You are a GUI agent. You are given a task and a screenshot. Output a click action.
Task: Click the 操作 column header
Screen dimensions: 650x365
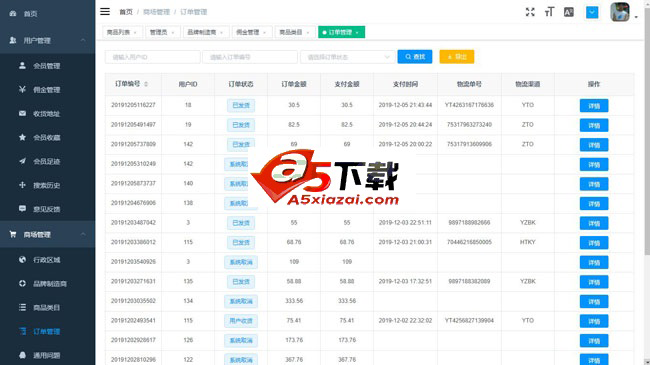[594, 84]
